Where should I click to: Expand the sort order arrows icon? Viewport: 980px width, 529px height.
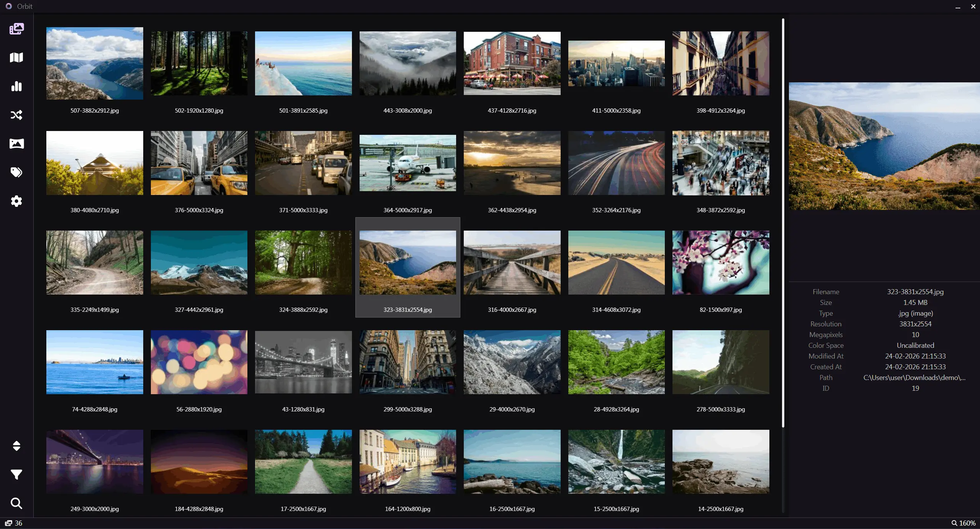(x=16, y=446)
